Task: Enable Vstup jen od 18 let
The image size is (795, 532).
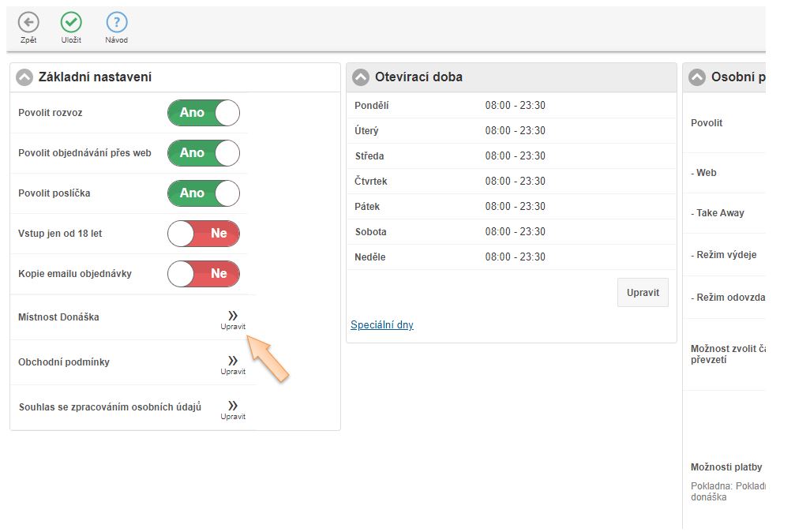Action: coord(204,234)
